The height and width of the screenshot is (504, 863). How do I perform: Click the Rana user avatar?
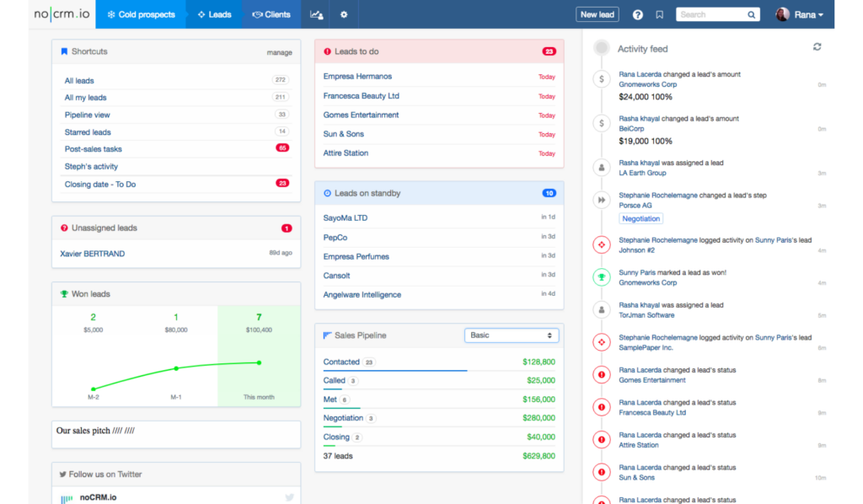pos(782,15)
